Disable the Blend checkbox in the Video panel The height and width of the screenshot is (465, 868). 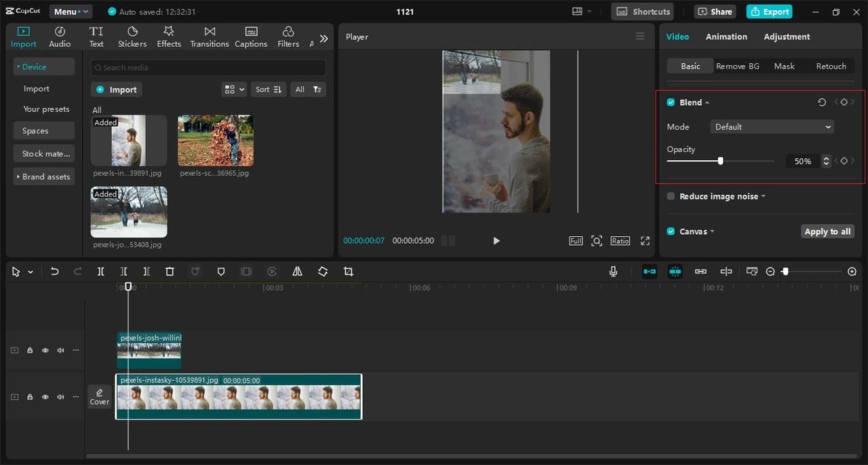tap(670, 102)
